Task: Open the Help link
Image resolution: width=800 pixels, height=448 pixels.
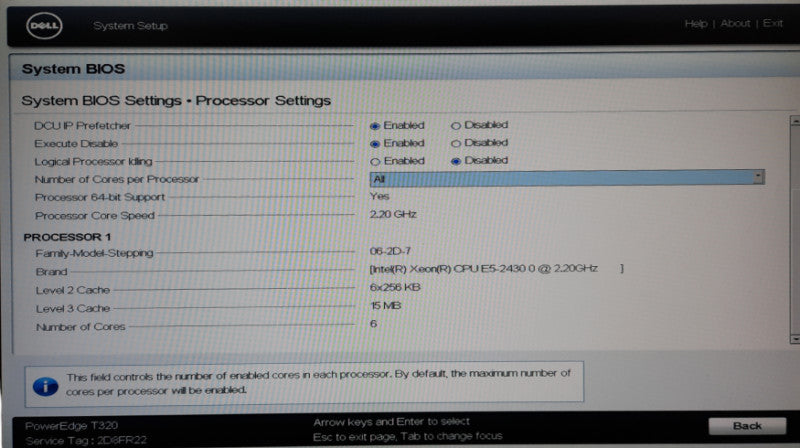Action: coord(696,23)
